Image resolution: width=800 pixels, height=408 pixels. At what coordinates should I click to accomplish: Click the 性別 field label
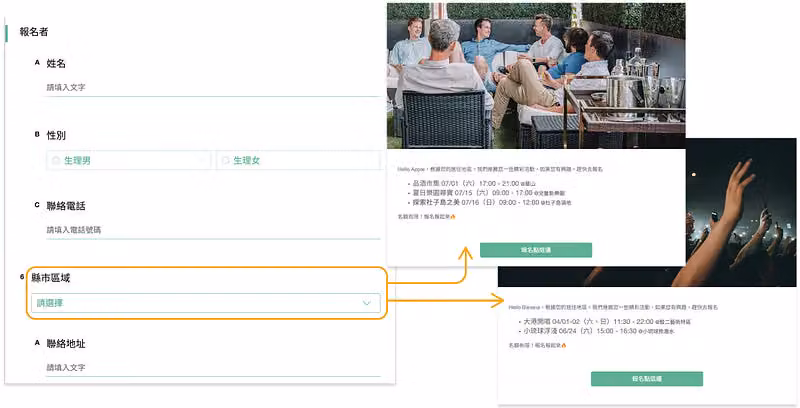[56, 136]
